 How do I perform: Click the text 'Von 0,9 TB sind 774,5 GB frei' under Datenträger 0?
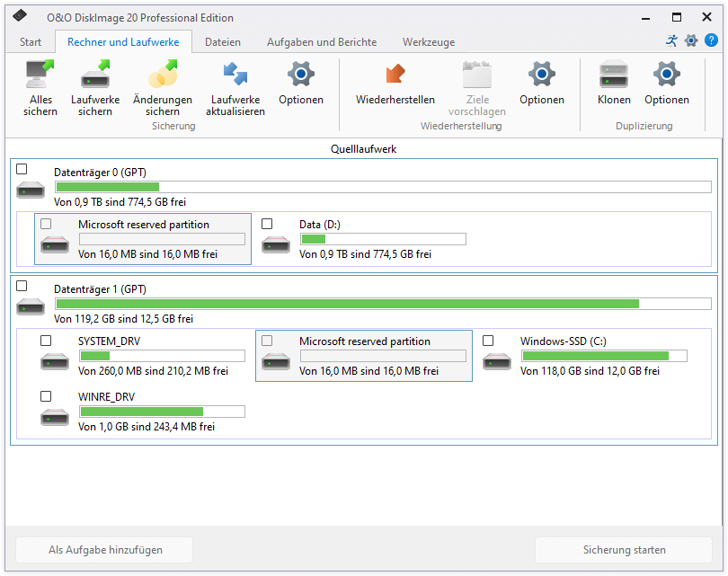(120, 202)
